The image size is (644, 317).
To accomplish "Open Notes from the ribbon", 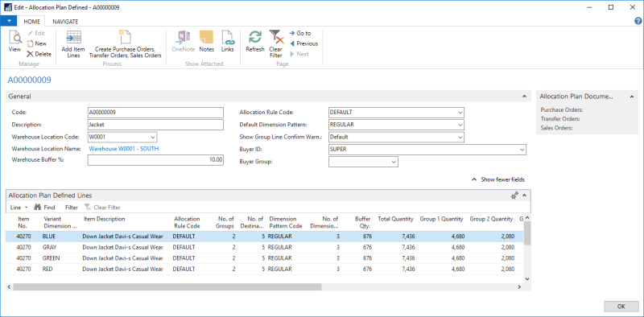I will tap(207, 42).
